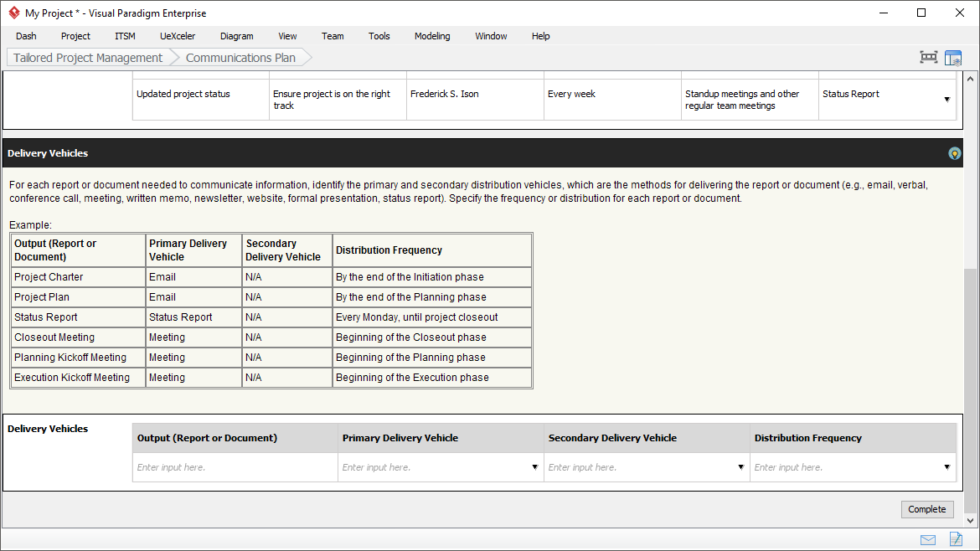Open the Dash menu
Image resolution: width=980 pixels, height=551 pixels.
pos(26,36)
